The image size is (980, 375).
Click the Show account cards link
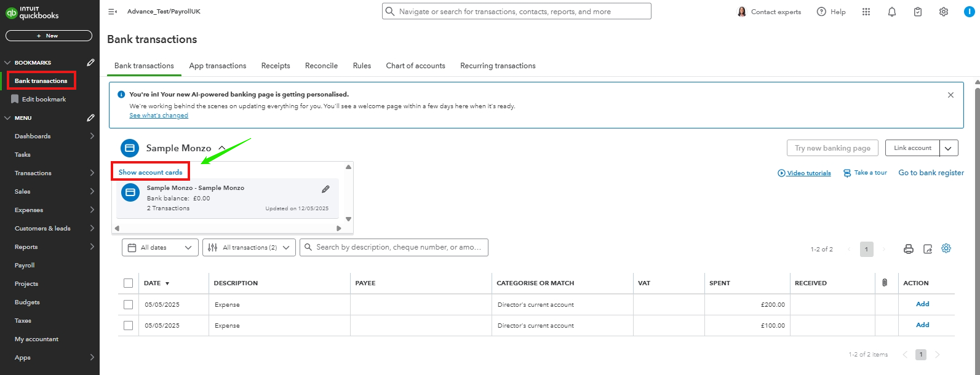(x=150, y=172)
